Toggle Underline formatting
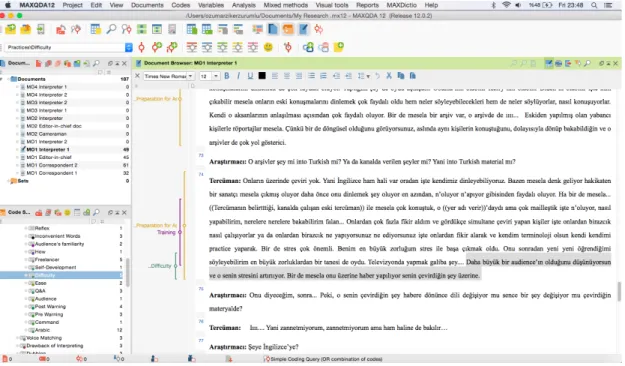625x366 pixels. (x=250, y=76)
